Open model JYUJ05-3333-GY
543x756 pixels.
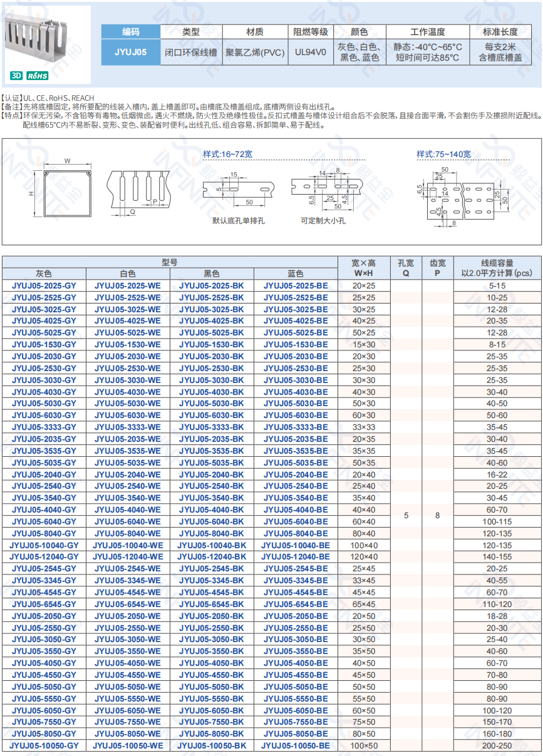click(x=44, y=427)
